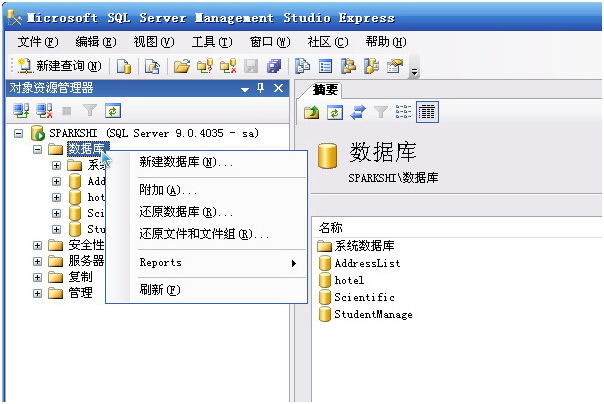Click Disconnect icon in Object Explorer toolbar

pyautogui.click(x=45, y=111)
